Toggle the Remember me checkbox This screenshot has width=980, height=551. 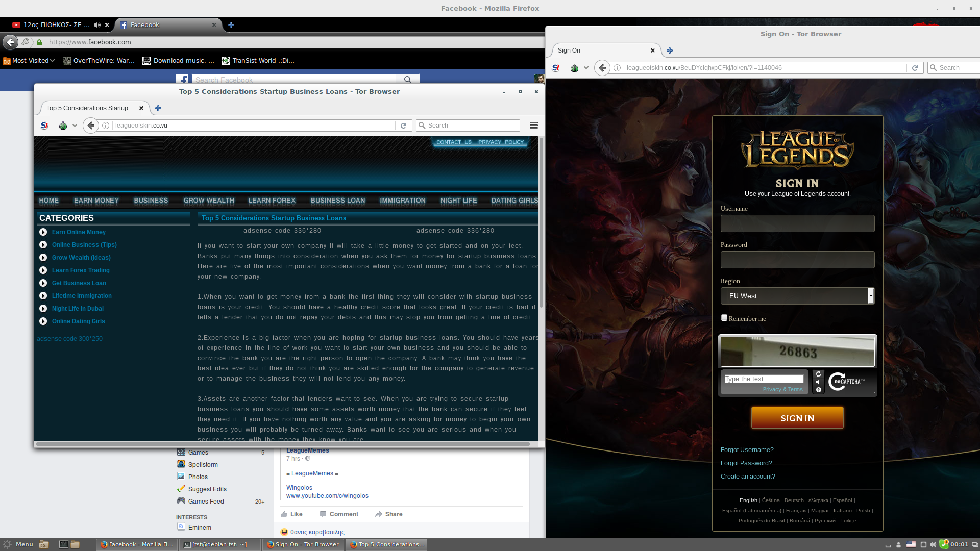(x=724, y=318)
